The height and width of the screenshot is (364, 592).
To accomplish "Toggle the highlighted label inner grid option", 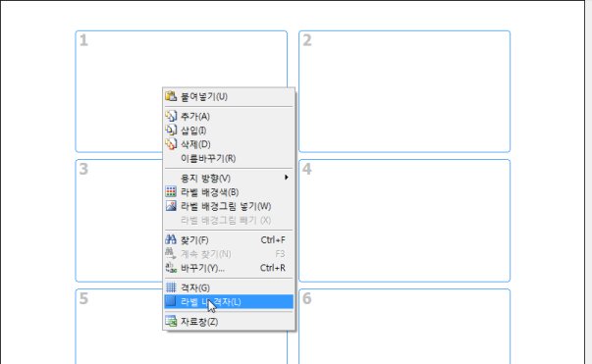I will (229, 302).
